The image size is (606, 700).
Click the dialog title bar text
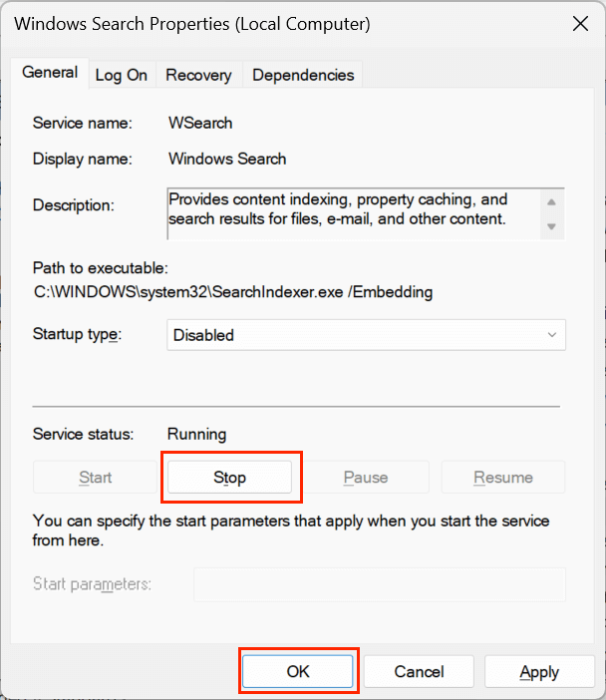[189, 23]
